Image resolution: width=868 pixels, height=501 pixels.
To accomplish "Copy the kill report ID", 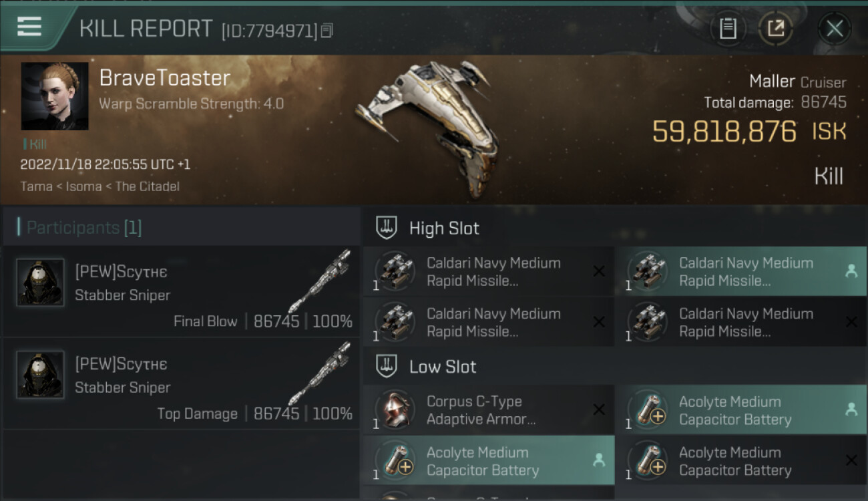I will pos(327,31).
